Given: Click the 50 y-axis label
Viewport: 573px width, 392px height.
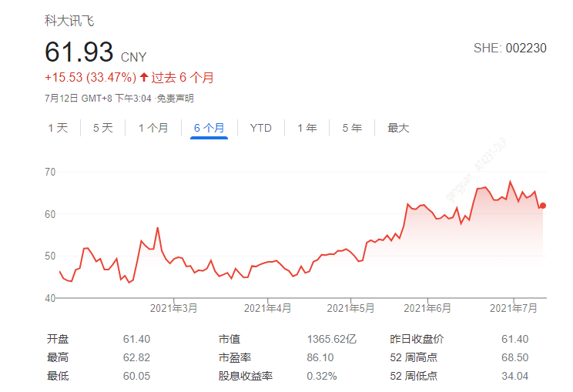Looking at the screenshot, I should coord(50,256).
